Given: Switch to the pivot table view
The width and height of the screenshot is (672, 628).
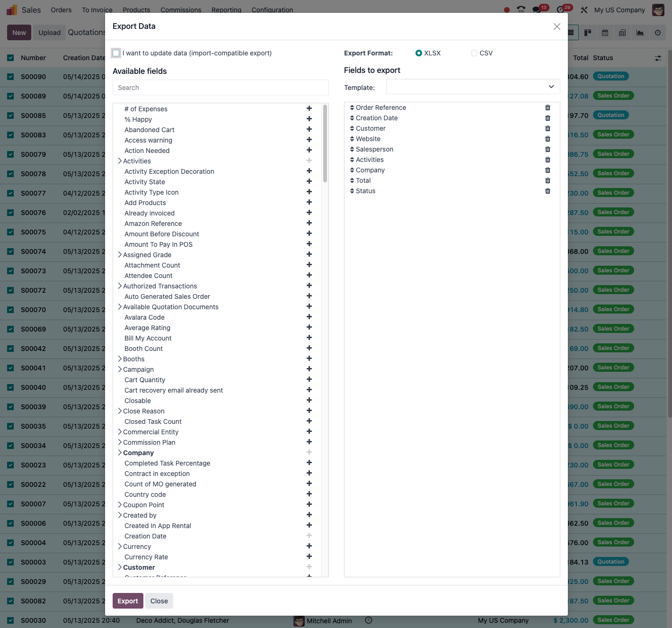Looking at the screenshot, I should (x=622, y=33).
